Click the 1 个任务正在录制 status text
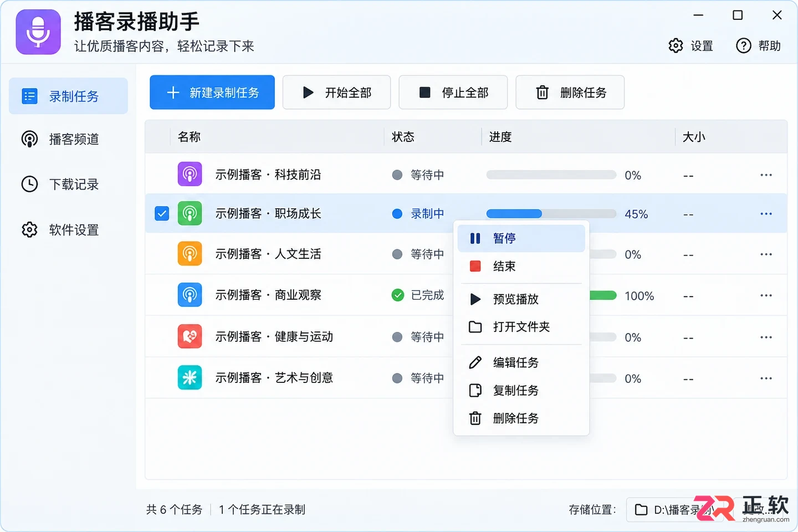Screen dimensions: 798x532 tap(262, 509)
